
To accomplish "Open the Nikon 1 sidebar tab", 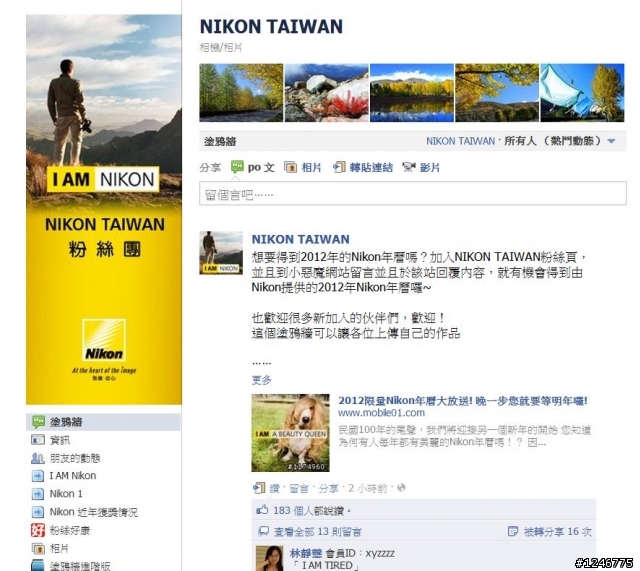I will [x=66, y=493].
